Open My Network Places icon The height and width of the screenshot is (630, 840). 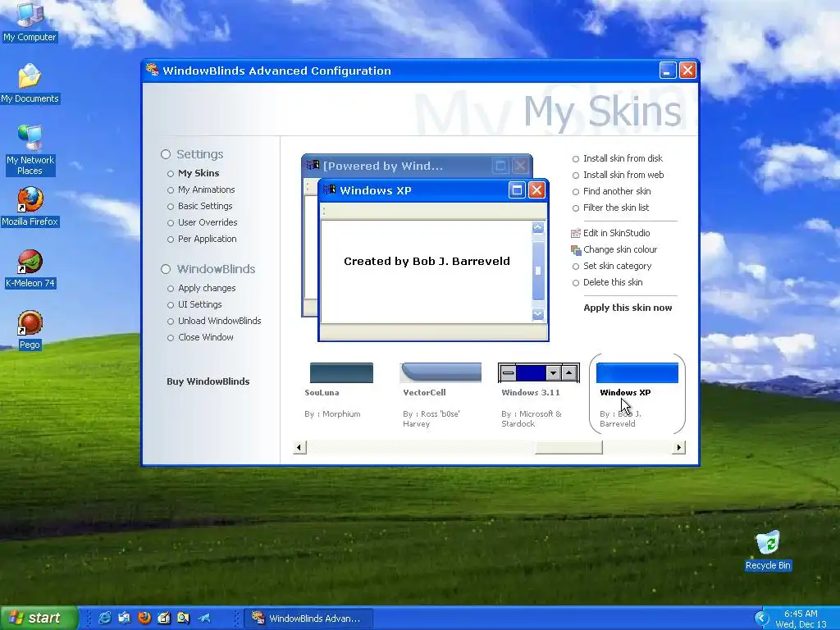(x=30, y=150)
